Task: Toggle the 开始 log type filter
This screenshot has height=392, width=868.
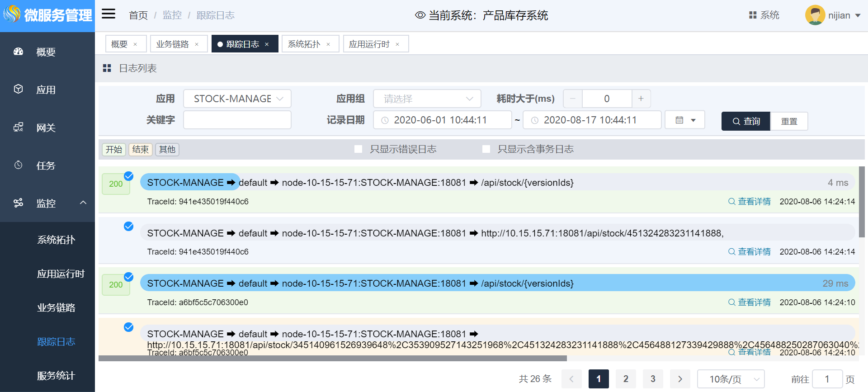Action: (x=114, y=150)
